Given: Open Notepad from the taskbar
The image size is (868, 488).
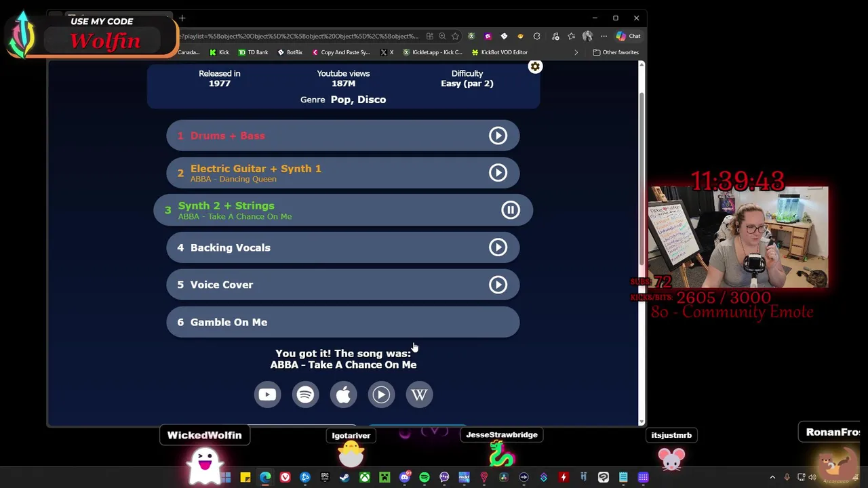Looking at the screenshot, I should [623, 477].
